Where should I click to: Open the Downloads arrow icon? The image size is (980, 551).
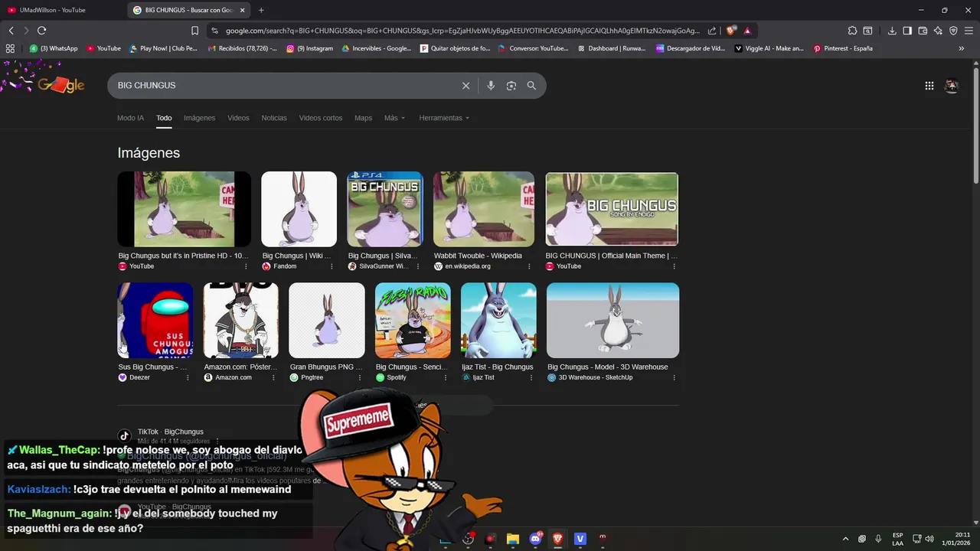coord(892,31)
